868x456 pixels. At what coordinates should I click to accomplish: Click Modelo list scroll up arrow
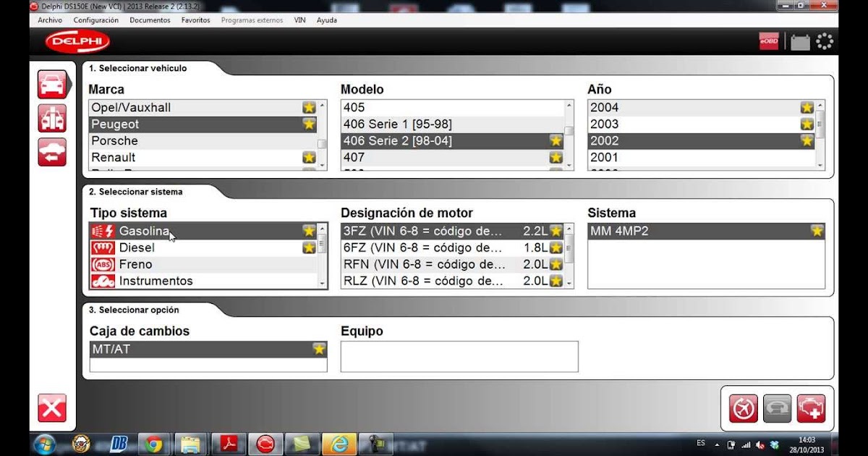point(569,105)
